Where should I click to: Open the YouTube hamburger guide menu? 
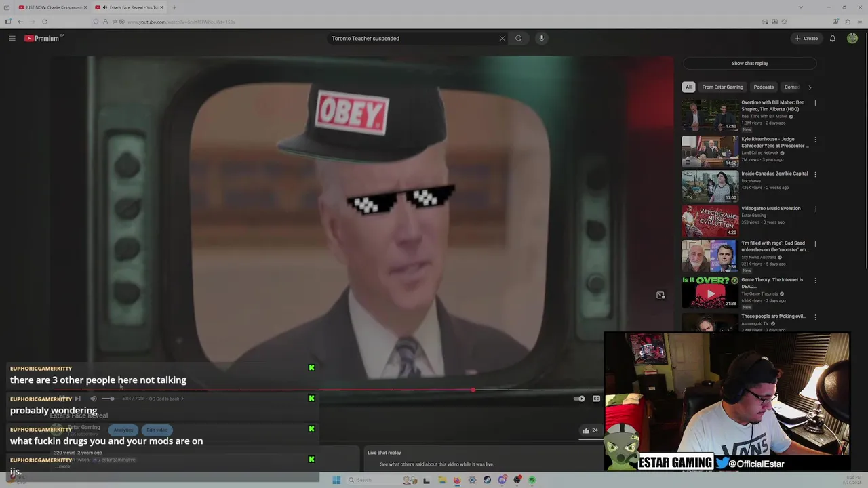pyautogui.click(x=12, y=39)
